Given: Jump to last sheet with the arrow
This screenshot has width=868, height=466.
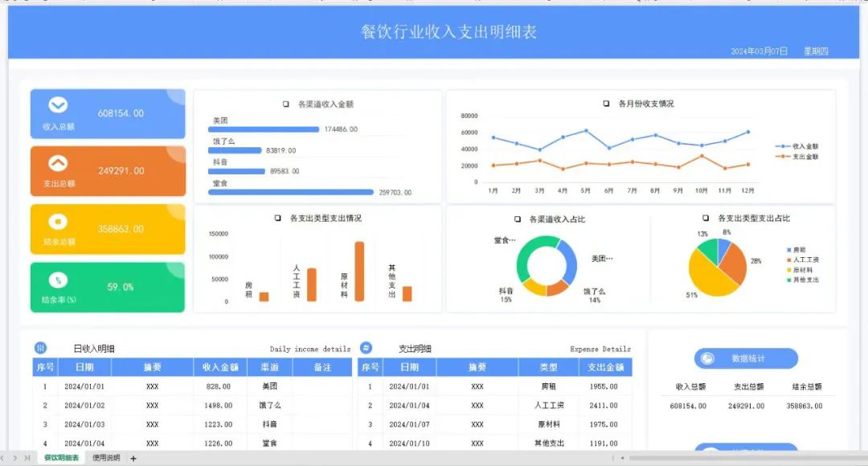Looking at the screenshot, I should (x=27, y=458).
